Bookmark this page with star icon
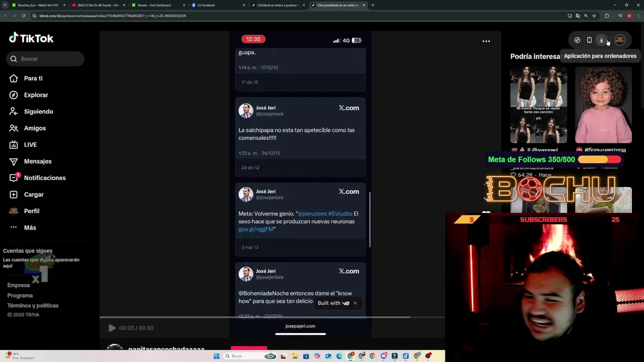Viewport: 644px width, 362px height. [x=594, y=16]
